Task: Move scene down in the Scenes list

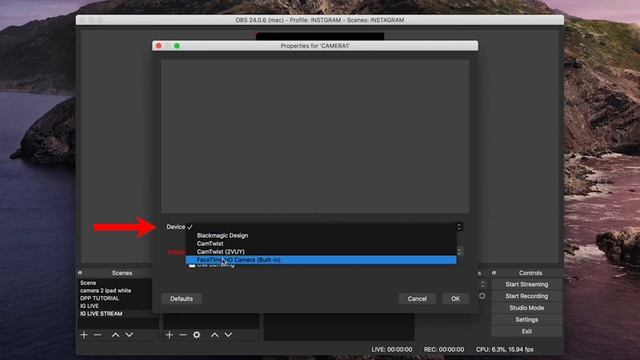Action: click(x=129, y=335)
